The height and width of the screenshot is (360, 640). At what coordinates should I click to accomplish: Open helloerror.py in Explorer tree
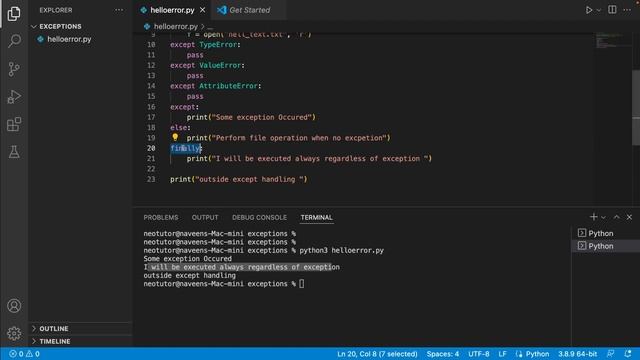[x=69, y=39]
